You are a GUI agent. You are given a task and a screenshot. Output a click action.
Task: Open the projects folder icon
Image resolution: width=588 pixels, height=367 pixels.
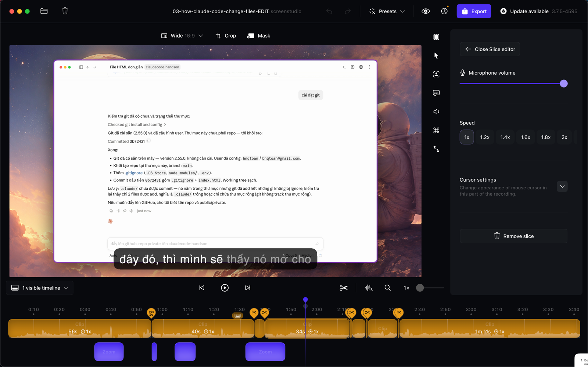coord(44,11)
